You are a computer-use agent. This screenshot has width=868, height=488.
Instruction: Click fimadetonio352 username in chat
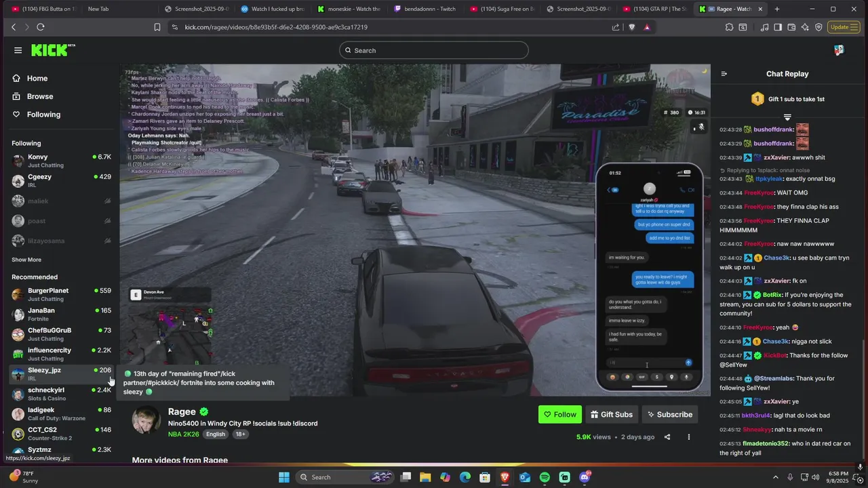click(x=766, y=444)
